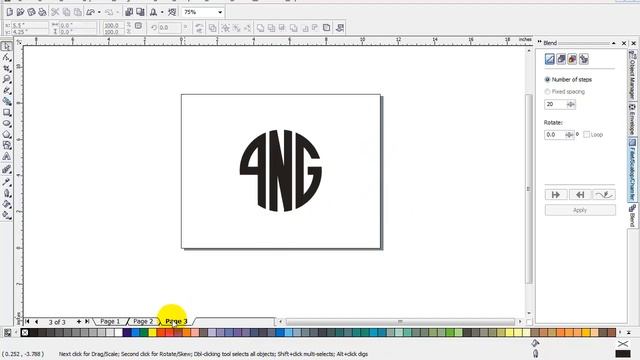Click the blend Start object button
This screenshot has height=360, width=640.
tap(556, 195)
